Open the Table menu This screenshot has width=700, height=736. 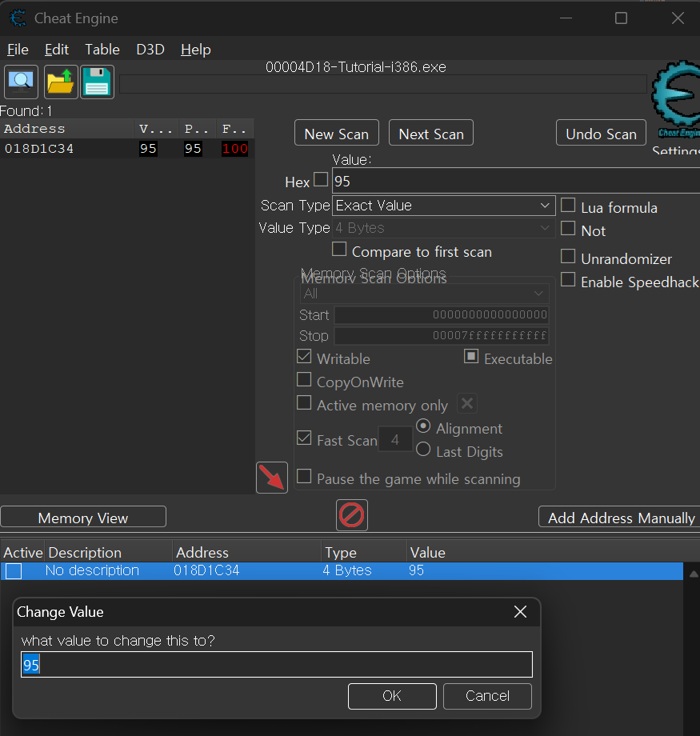(102, 50)
